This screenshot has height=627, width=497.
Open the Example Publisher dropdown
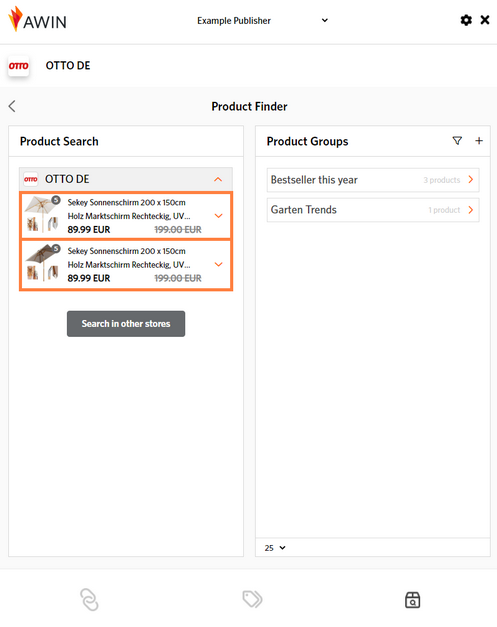pos(262,20)
